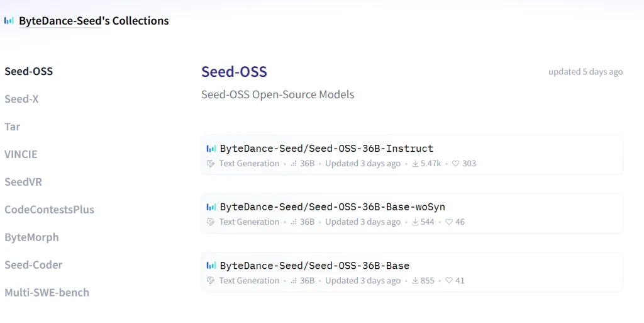
Task: Click the heart icon showing 46 likes
Action: 449,222
